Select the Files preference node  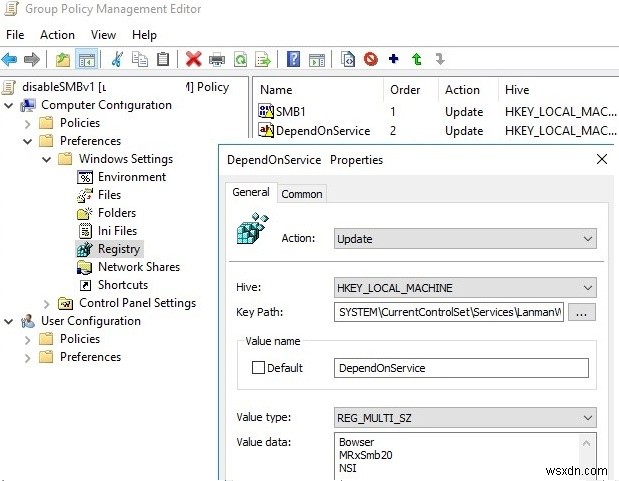tap(99, 195)
